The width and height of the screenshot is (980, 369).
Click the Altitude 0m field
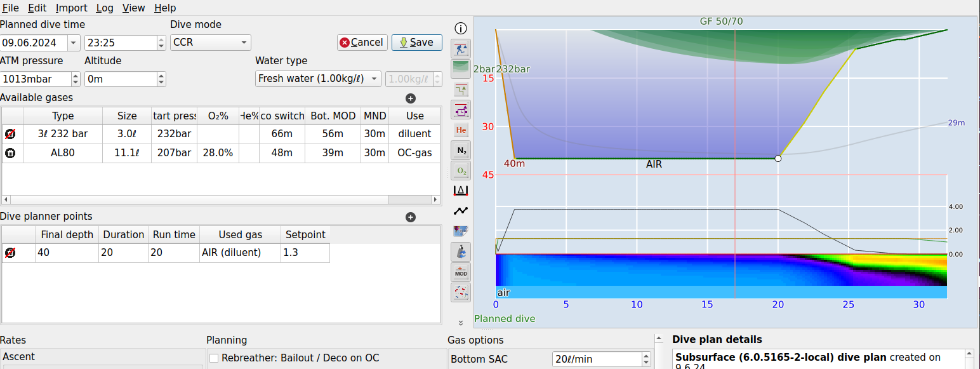[x=121, y=79]
